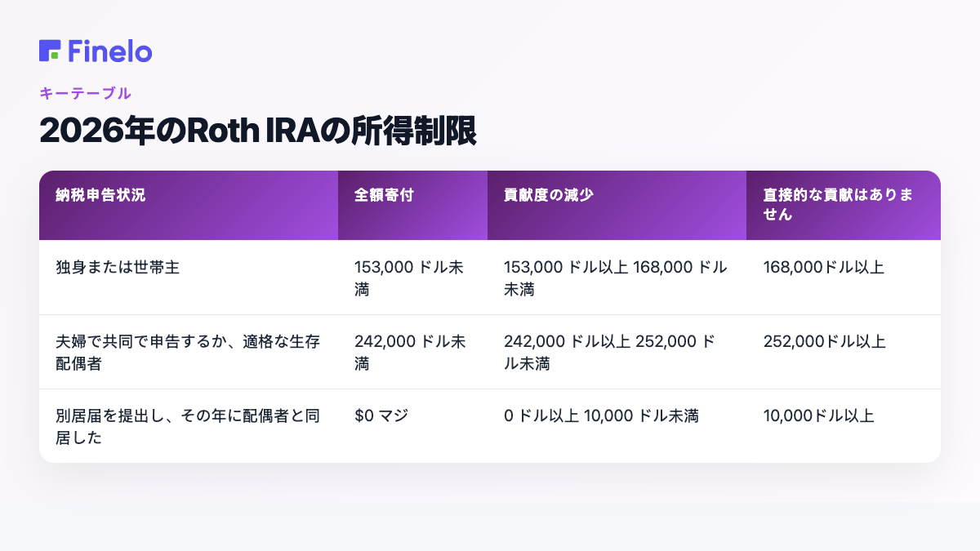The image size is (980, 551).
Task: Select the 242,000 ドル未満 cell
Action: 411,352
